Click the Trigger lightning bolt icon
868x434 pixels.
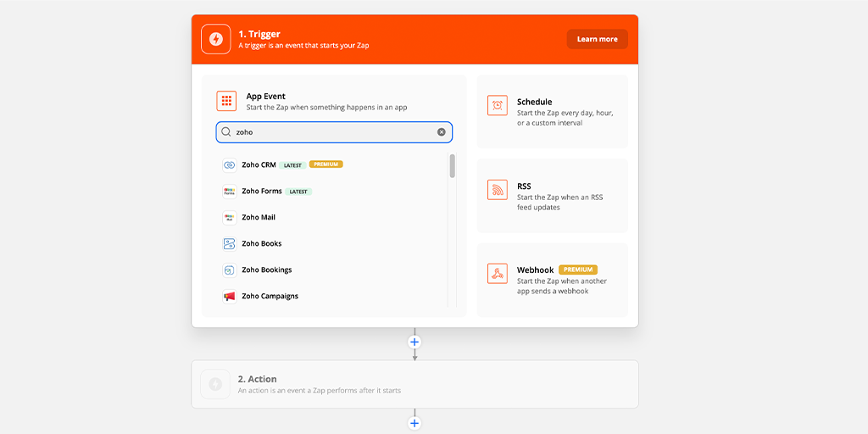click(x=216, y=39)
